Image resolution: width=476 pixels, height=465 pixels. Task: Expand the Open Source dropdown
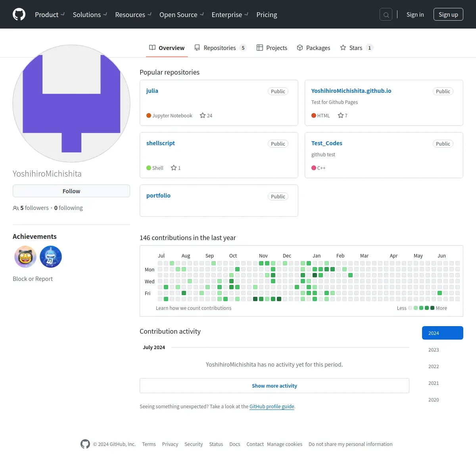182,14
